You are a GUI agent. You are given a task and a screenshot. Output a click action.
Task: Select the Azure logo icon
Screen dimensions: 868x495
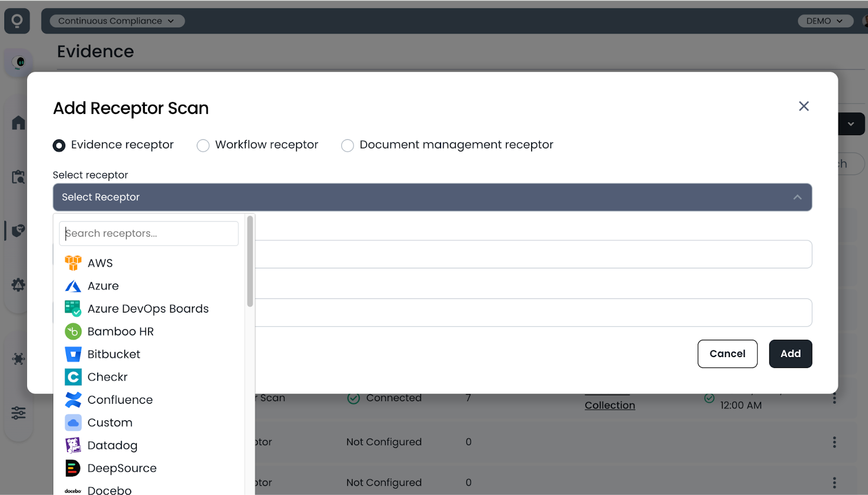point(73,286)
